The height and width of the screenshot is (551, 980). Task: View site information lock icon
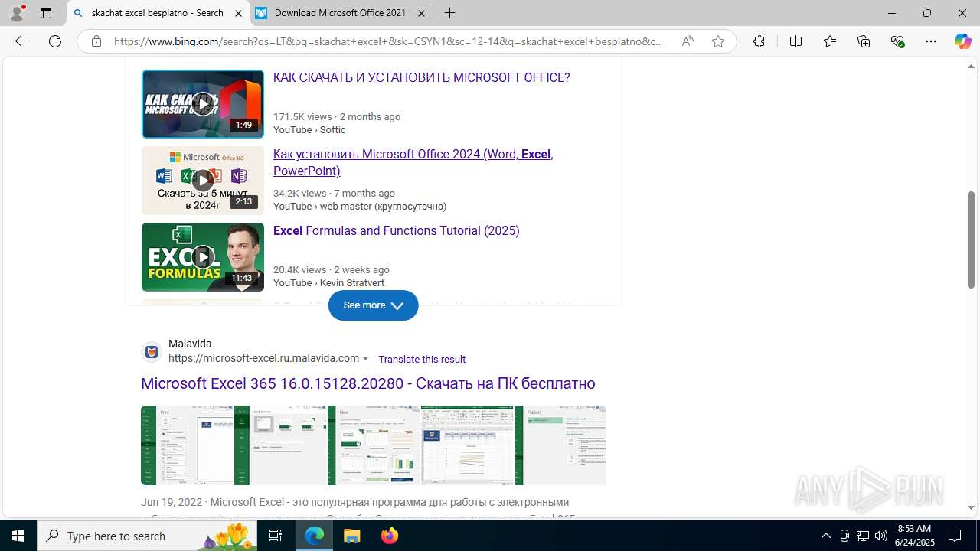click(x=96, y=41)
